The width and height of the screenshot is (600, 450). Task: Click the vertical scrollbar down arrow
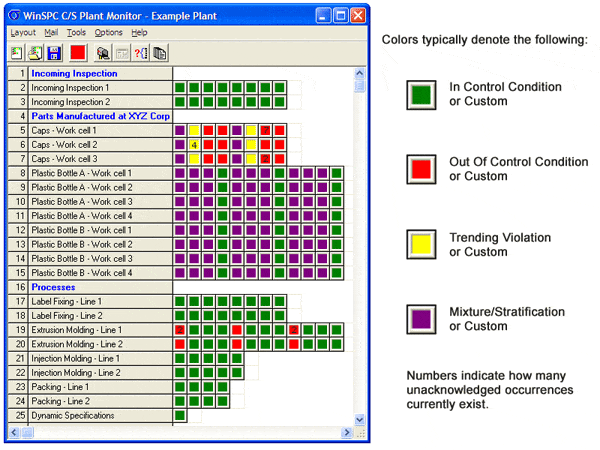pos(360,418)
